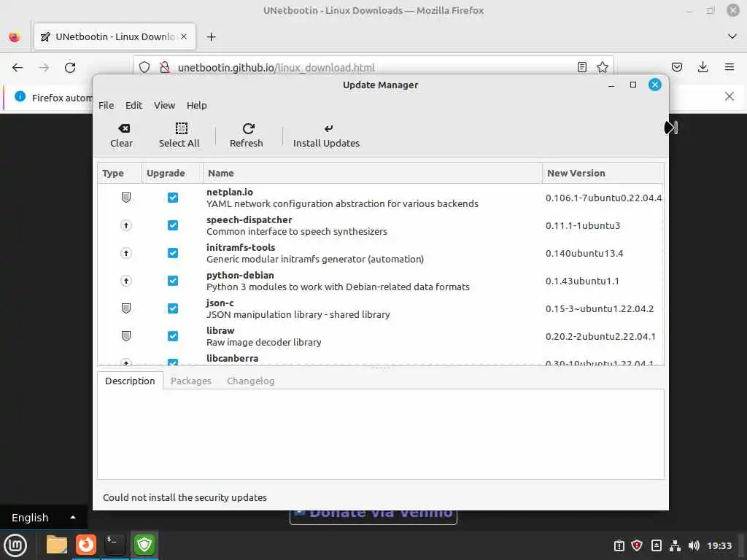Uncheck the initramfs-tools upgrade checkbox
Image resolution: width=747 pixels, height=560 pixels.
[173, 253]
